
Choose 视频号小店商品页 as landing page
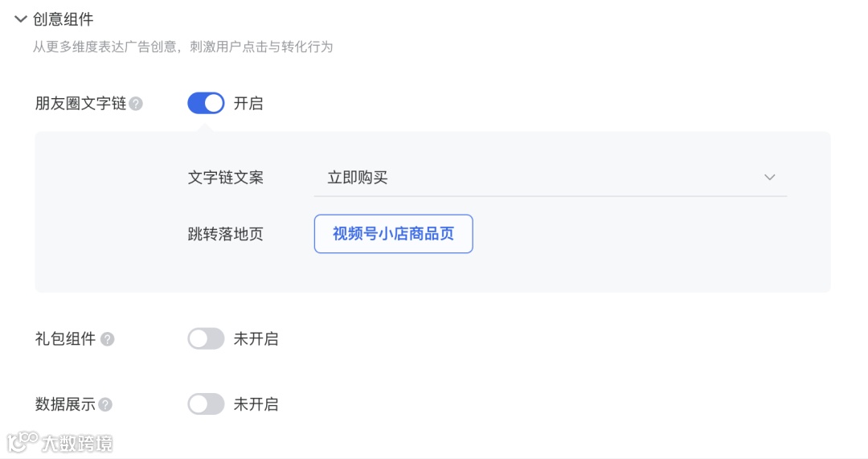[393, 234]
